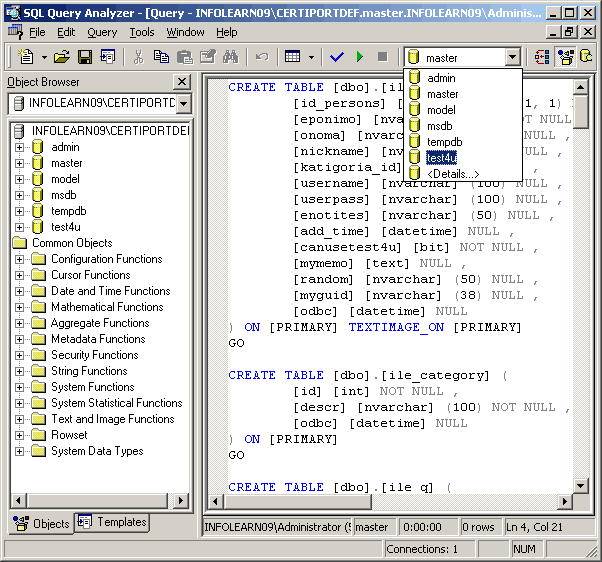Expand Configuration Functions folder
Screen dimensions: 602x562
(x=19, y=260)
